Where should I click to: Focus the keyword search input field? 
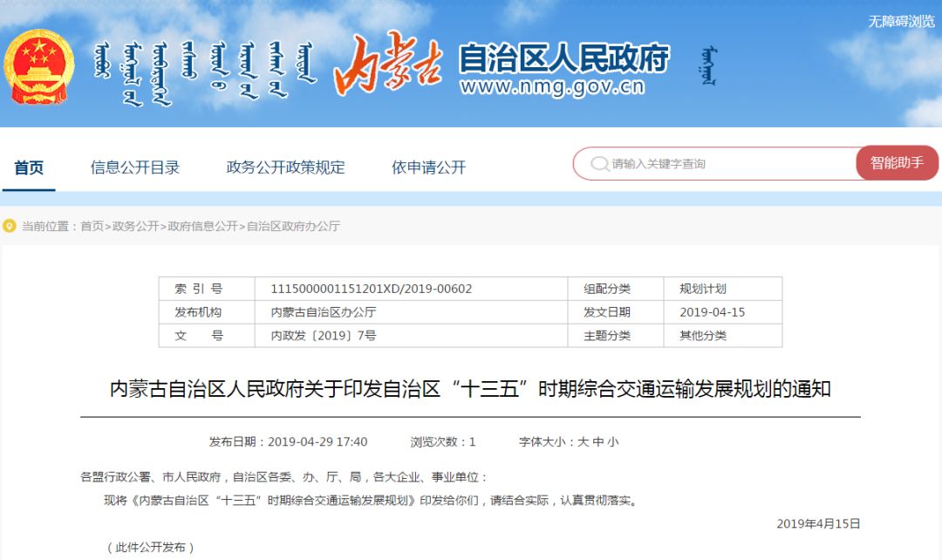tap(715, 163)
